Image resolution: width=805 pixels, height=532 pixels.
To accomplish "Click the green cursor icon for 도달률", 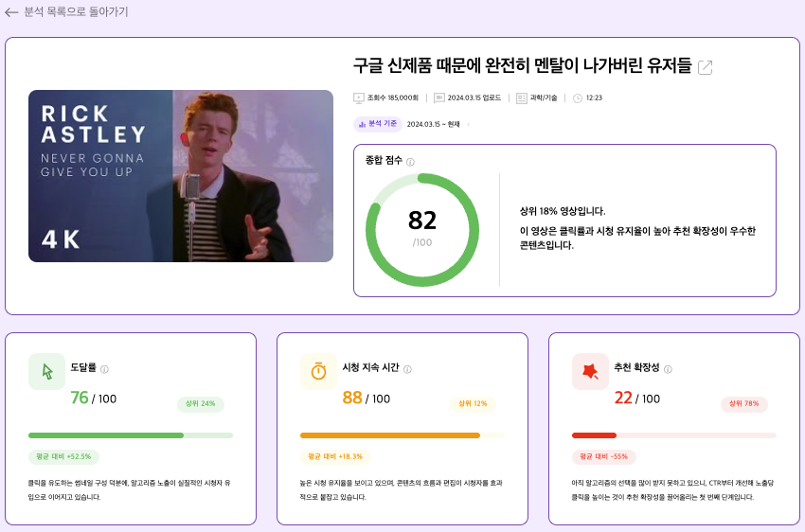I will pos(46,371).
